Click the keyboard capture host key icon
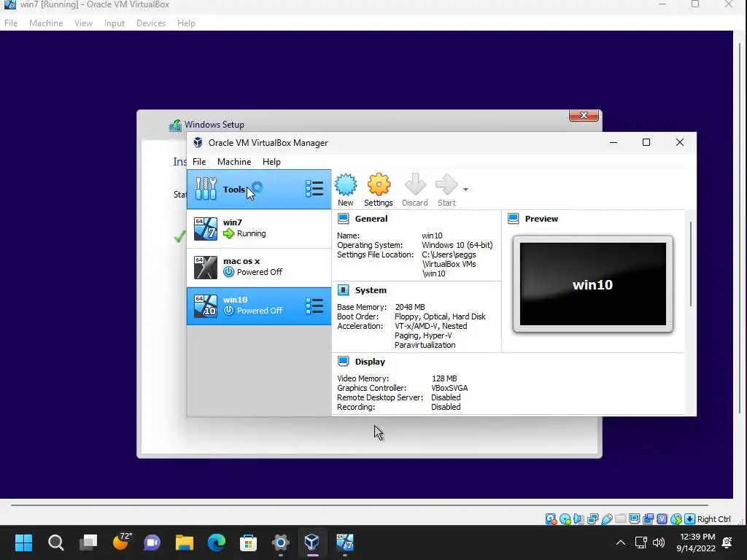 point(690,519)
